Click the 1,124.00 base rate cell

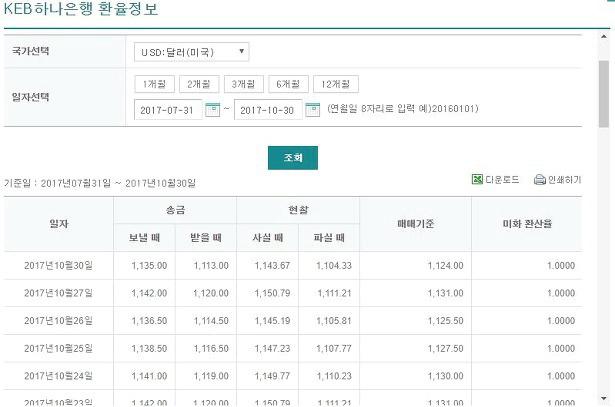(x=416, y=265)
